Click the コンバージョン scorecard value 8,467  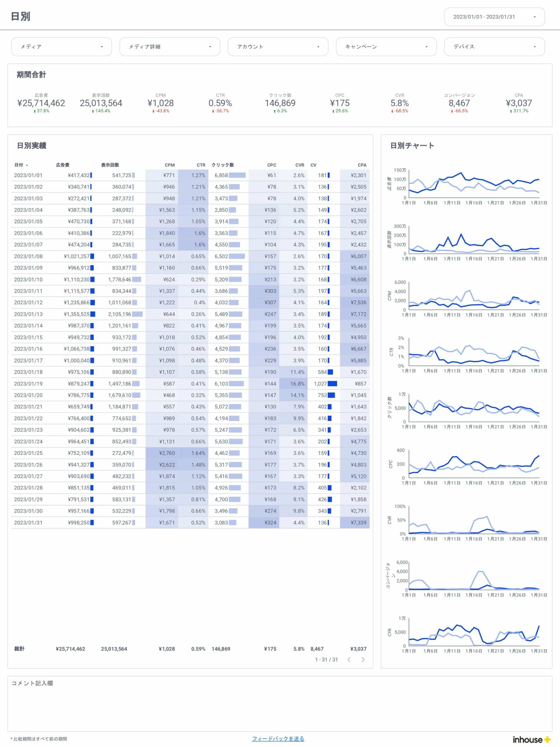tap(459, 103)
